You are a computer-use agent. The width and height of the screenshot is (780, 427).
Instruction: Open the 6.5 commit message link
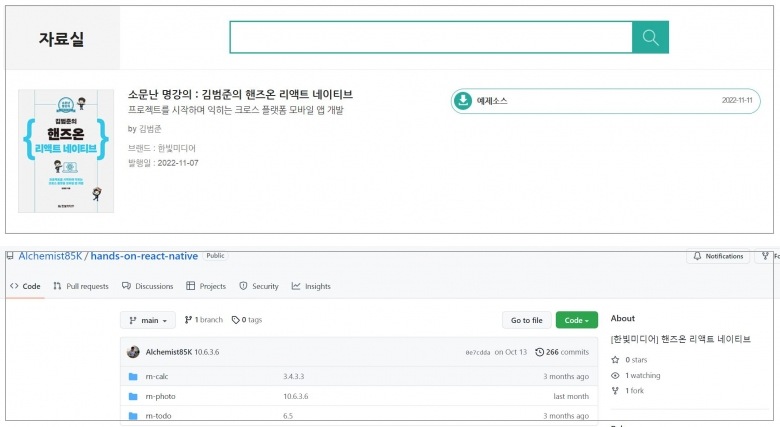tap(288, 416)
